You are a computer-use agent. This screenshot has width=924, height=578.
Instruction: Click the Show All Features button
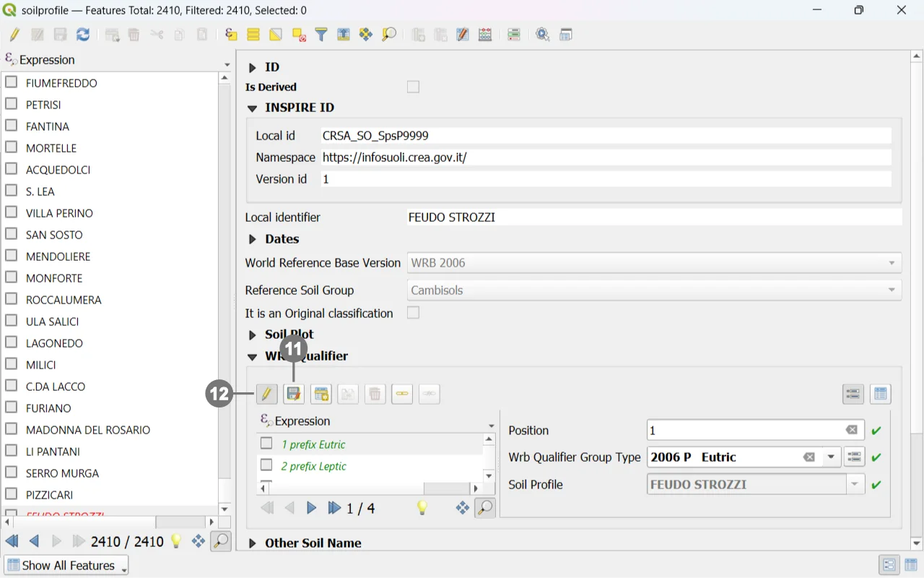click(x=66, y=565)
